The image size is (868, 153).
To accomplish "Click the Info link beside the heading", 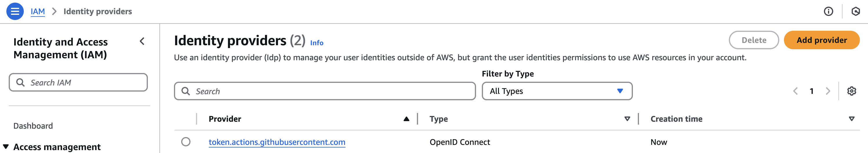I will click(316, 43).
